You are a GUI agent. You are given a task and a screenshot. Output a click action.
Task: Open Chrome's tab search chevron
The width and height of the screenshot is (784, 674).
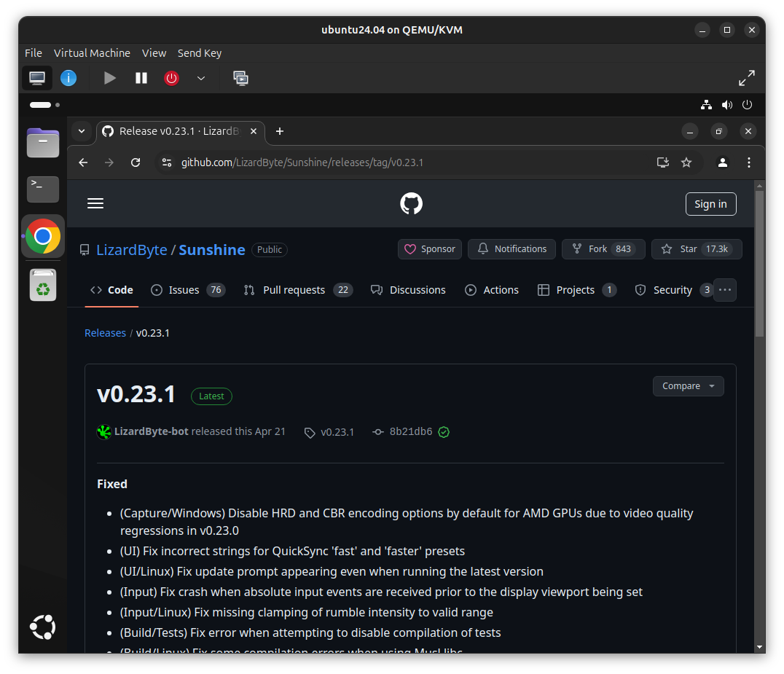[x=82, y=131]
